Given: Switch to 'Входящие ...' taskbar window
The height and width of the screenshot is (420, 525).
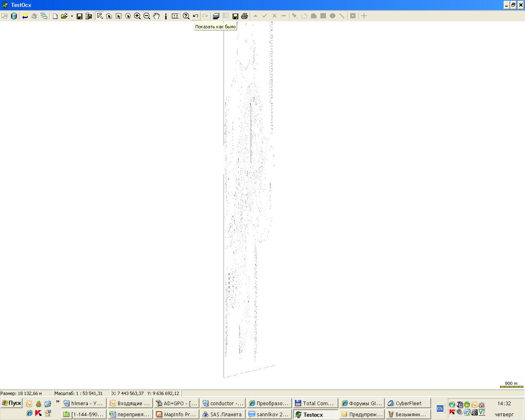Looking at the screenshot, I should [130, 403].
